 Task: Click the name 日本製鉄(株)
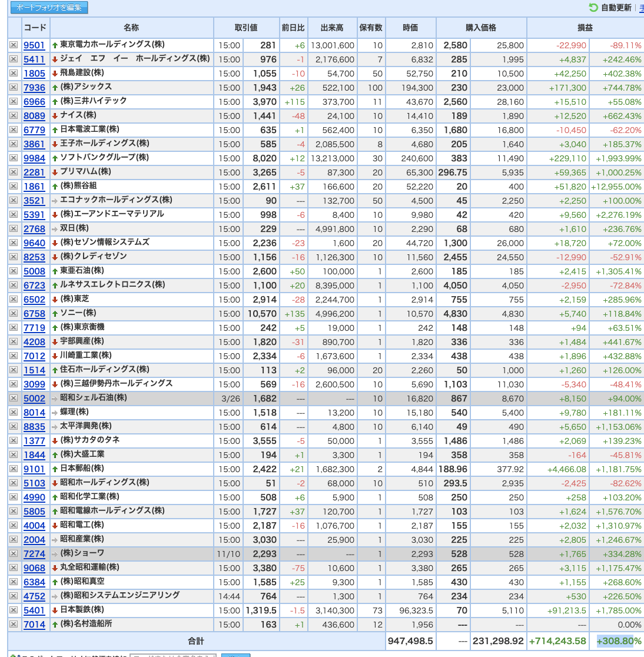click(x=82, y=610)
